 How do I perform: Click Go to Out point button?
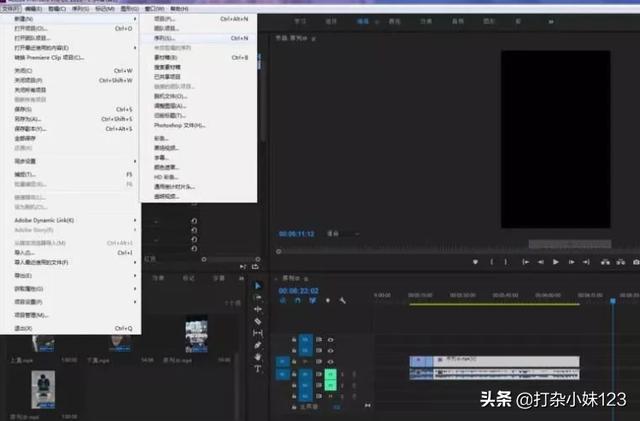pos(586,262)
